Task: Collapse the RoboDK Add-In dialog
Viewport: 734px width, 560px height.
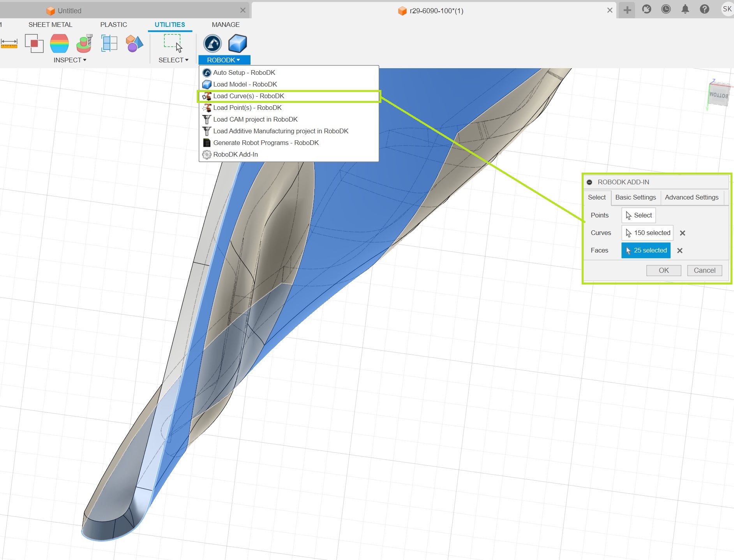Action: point(589,182)
